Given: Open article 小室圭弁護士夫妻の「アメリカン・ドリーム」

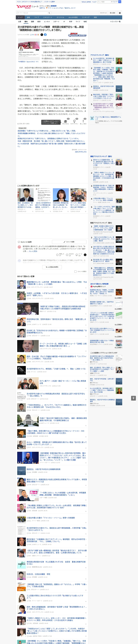Looking at the screenshot, I should [x=51, y=518].
